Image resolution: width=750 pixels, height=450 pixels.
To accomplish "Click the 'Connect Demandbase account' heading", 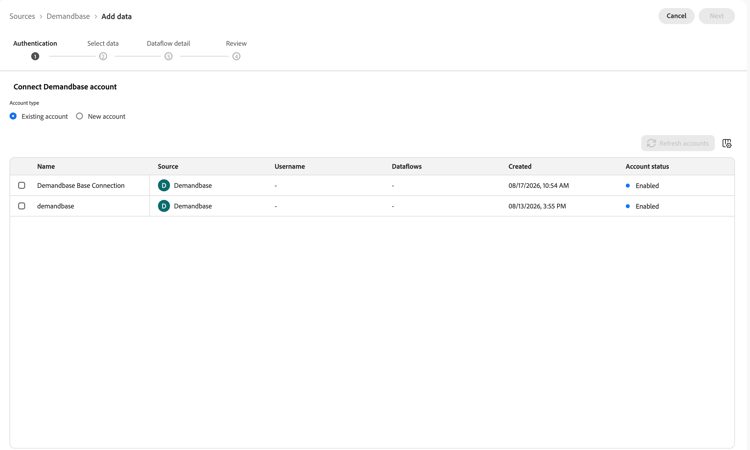I will (65, 87).
